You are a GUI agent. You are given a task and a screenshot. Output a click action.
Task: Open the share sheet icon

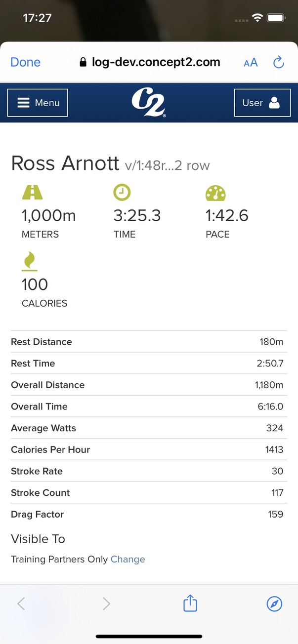(x=190, y=603)
